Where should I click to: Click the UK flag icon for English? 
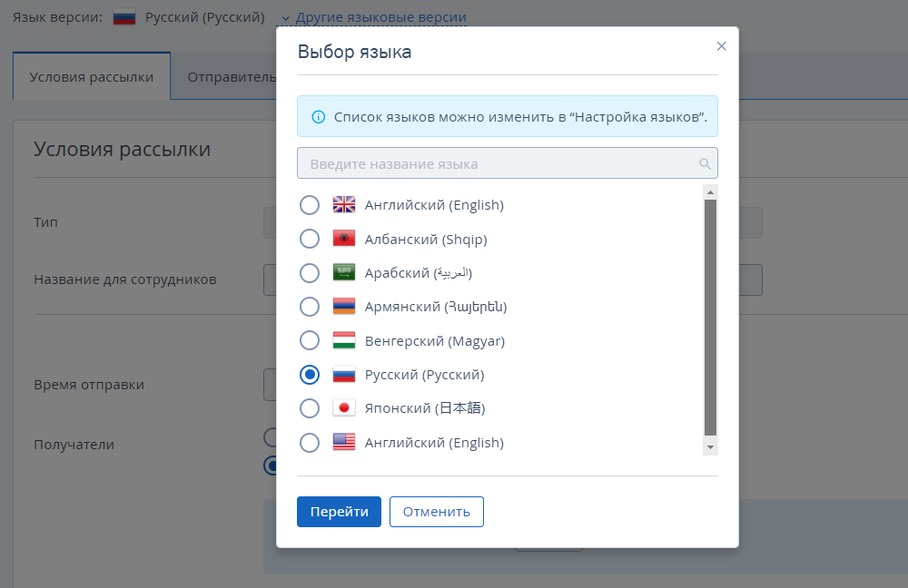344,204
